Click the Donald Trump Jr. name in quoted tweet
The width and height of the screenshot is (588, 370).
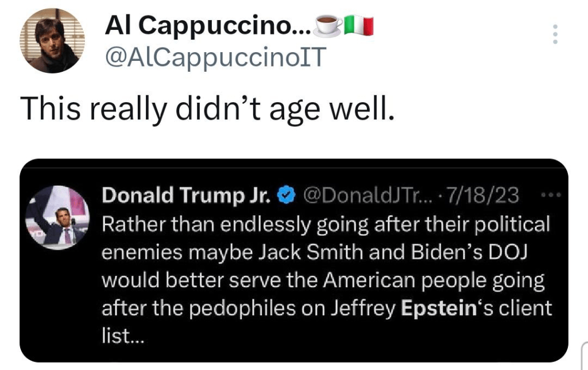(x=186, y=196)
